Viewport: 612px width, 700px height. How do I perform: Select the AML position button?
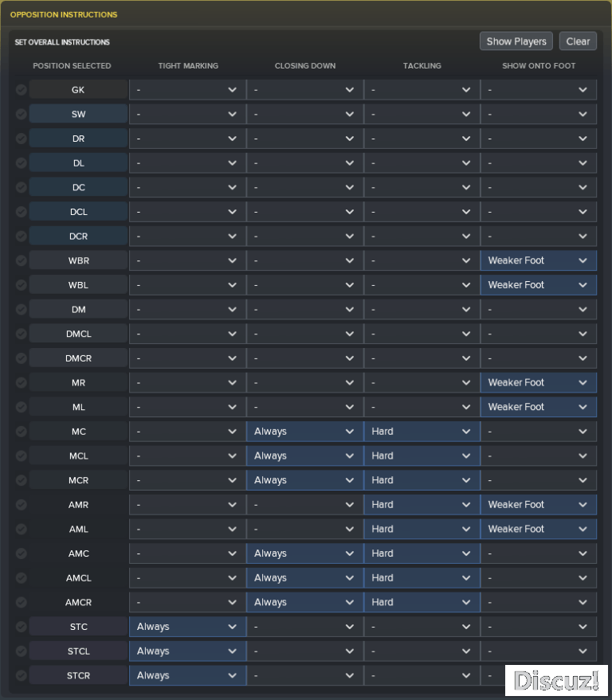pos(78,529)
